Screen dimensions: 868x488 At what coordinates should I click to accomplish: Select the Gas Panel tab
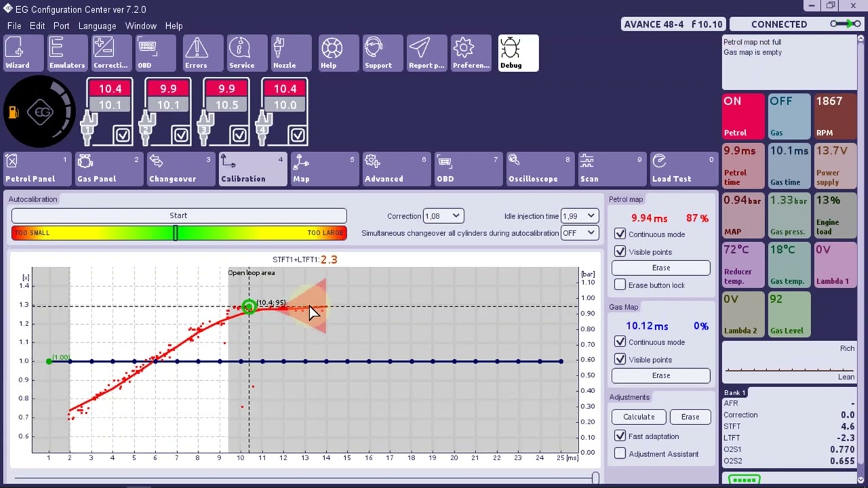[108, 169]
